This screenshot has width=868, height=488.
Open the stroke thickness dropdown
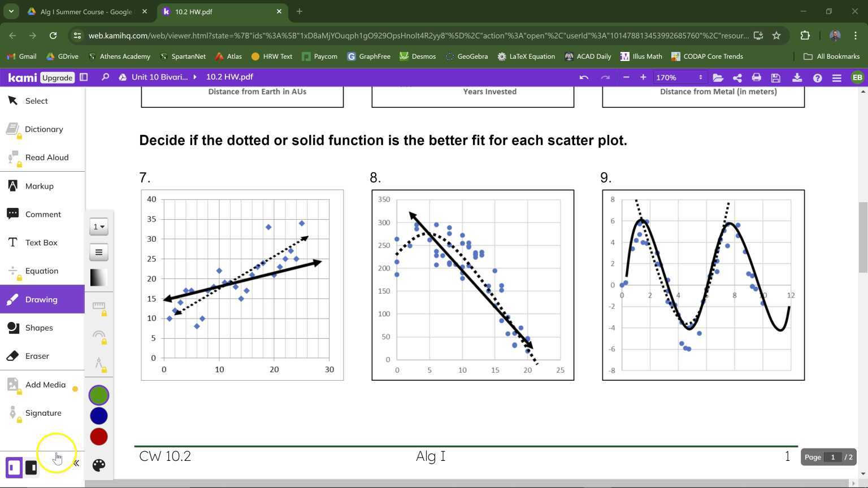(x=99, y=226)
